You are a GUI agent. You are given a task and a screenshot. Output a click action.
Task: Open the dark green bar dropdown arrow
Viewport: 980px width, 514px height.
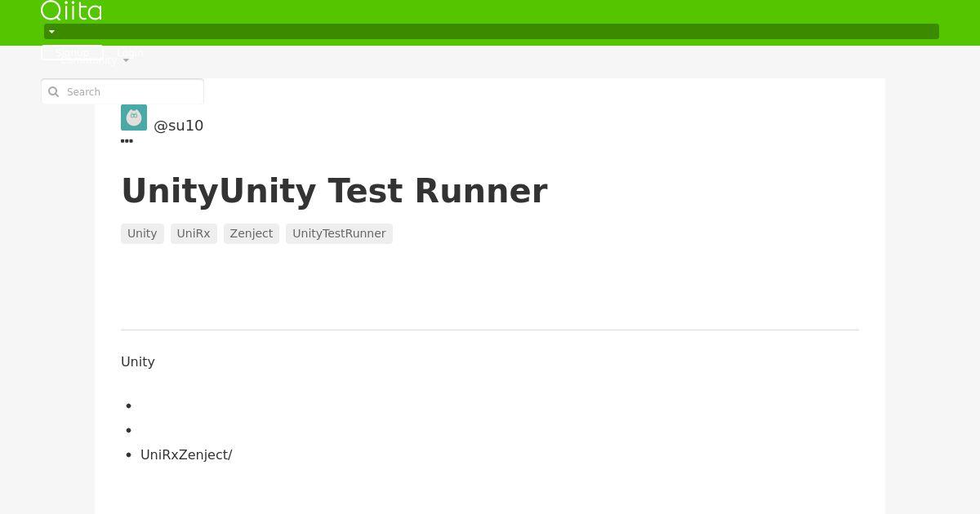pyautogui.click(x=51, y=32)
